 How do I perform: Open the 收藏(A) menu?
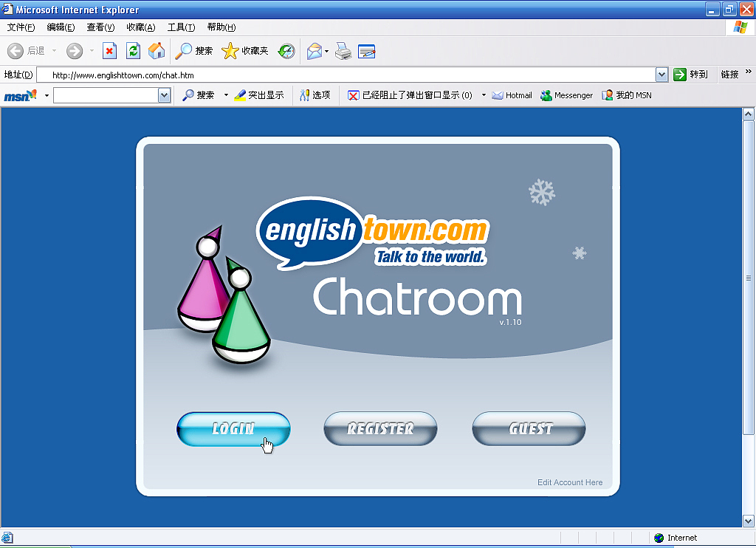click(x=141, y=27)
